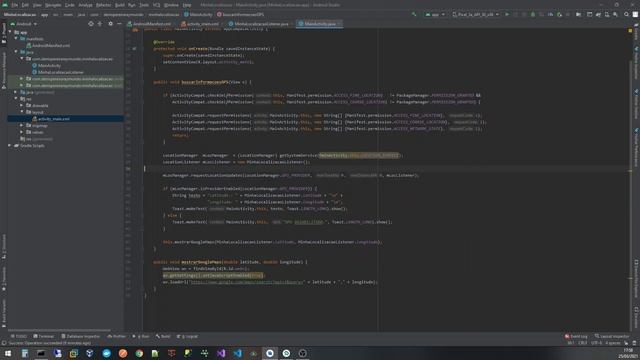Viewport: 640px width, 360px height.
Task: Open the Profiler tool window
Action: (x=117, y=336)
